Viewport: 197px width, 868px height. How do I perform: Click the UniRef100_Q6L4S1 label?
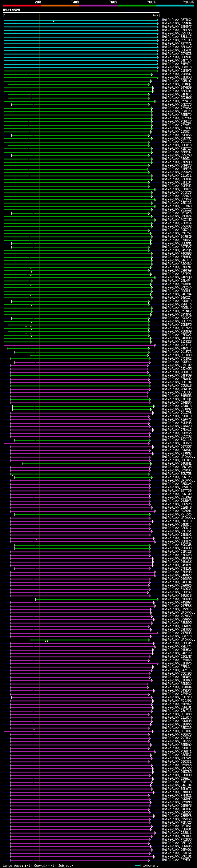(177, 50)
